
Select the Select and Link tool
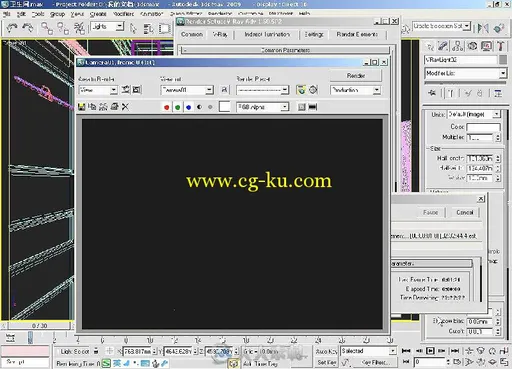(x=46, y=28)
